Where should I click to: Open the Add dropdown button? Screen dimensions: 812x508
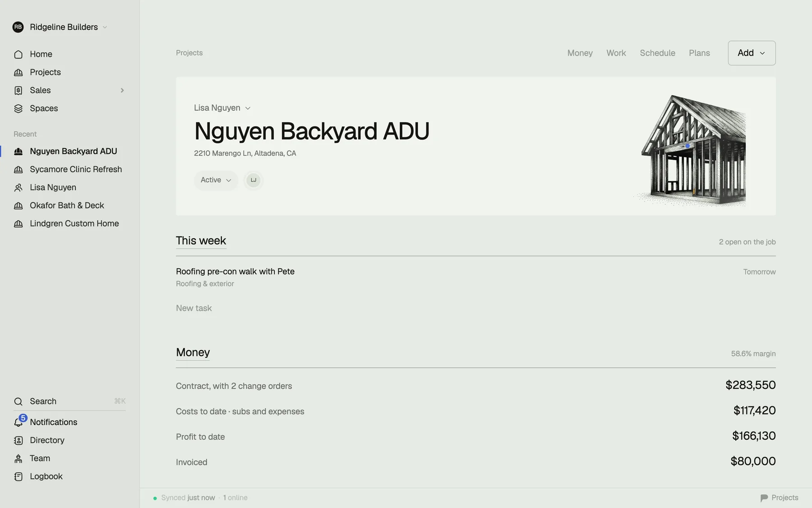click(752, 53)
